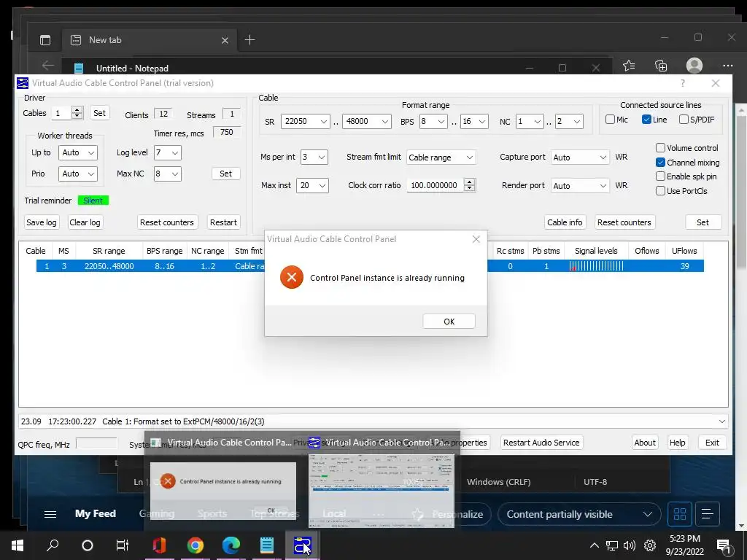Expand the log message history dropdown
This screenshot has width=747, height=560.
click(721, 421)
